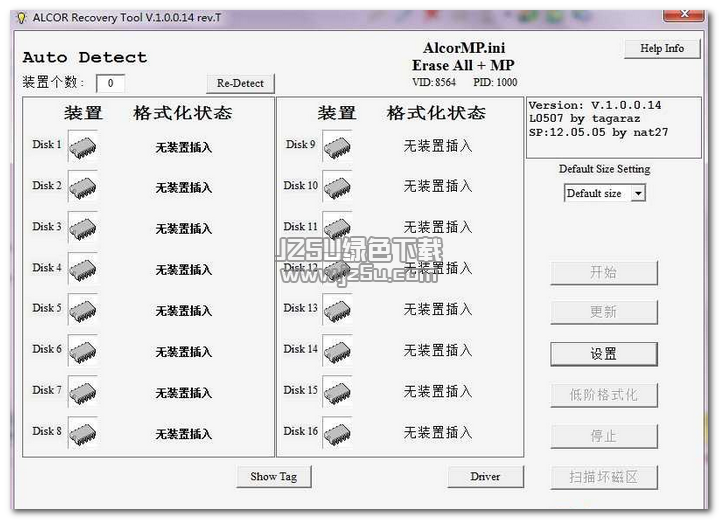This screenshot has height=520, width=719.
Task: Click the Erase All + MP text
Action: [463, 66]
